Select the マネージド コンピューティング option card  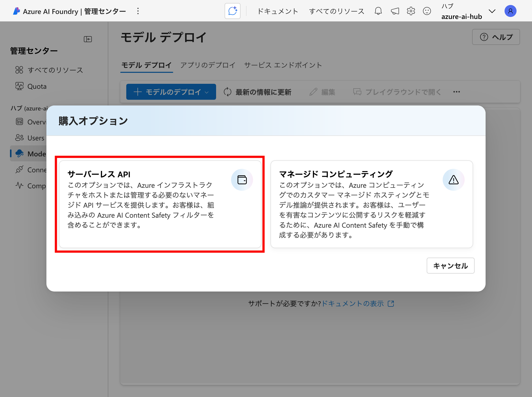point(372,204)
